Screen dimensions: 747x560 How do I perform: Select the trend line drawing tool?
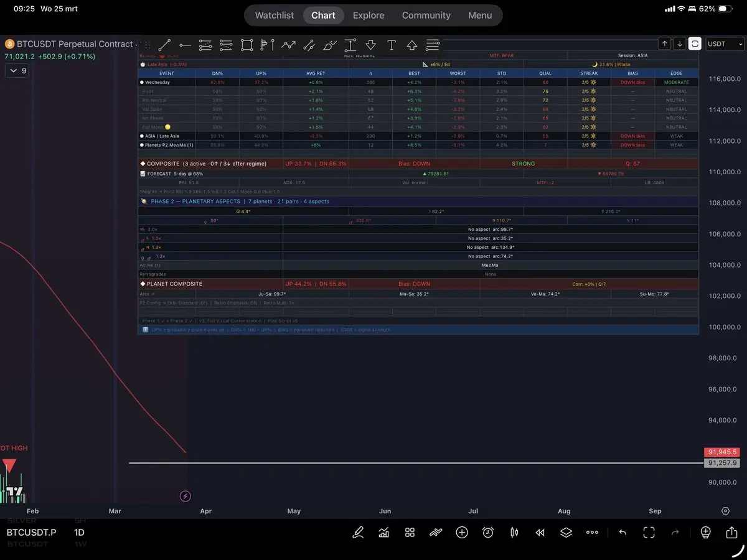164,45
